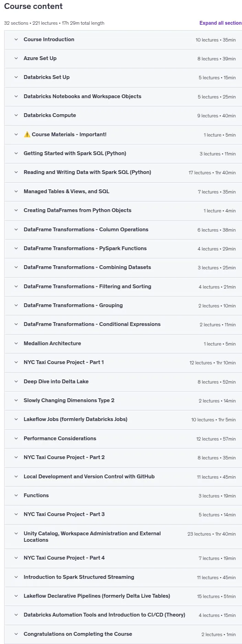Open the Databricks Compute chevron arrow
242x644 pixels.
point(16,115)
